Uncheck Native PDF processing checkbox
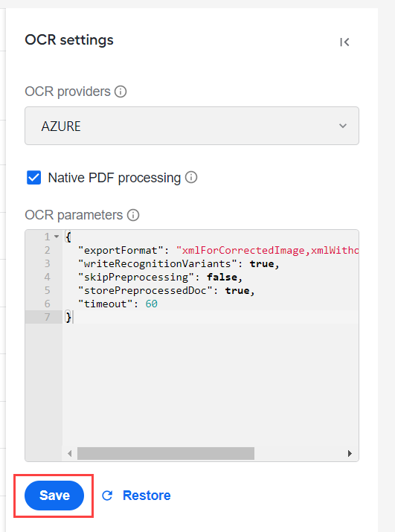Image resolution: width=395 pixels, height=532 pixels. click(34, 177)
